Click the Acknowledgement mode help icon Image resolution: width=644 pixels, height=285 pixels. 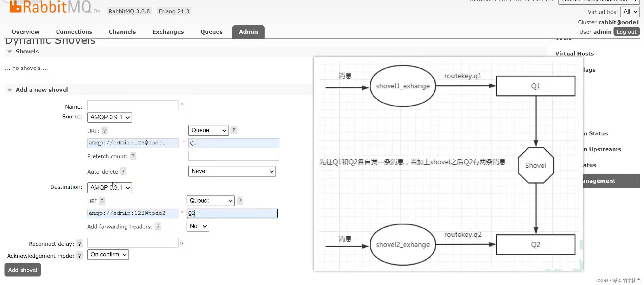pyautogui.click(x=79, y=256)
